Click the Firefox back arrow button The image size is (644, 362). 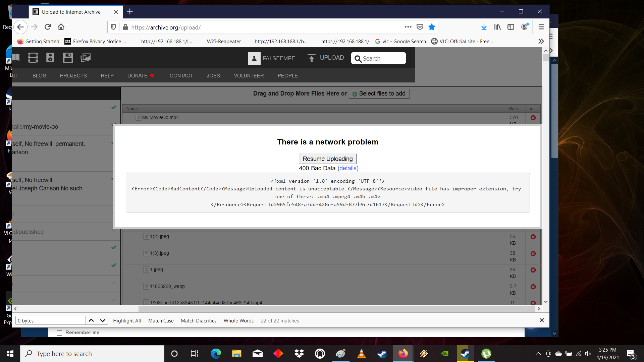20,27
